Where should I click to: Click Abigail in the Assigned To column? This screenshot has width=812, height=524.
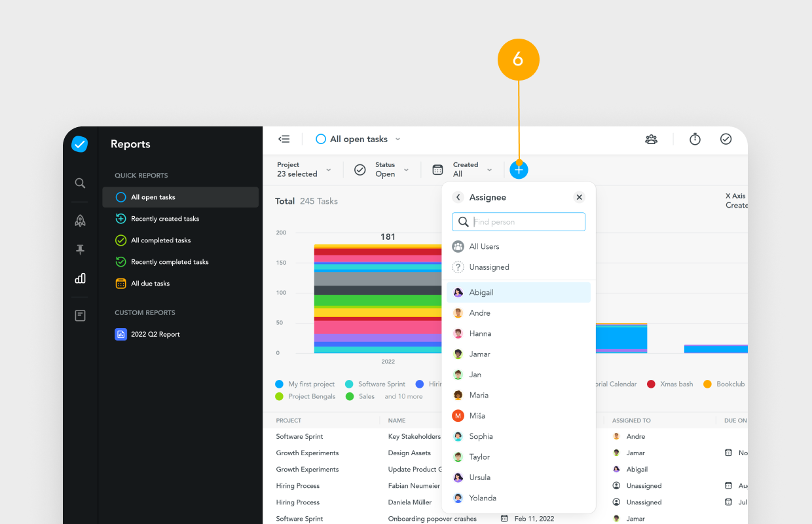pos(630,469)
